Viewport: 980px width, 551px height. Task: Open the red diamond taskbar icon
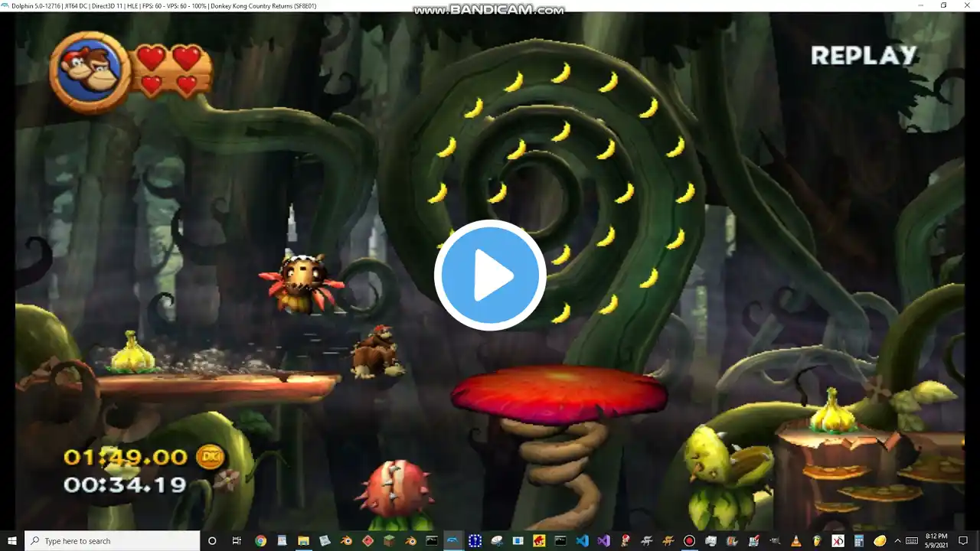point(367,541)
